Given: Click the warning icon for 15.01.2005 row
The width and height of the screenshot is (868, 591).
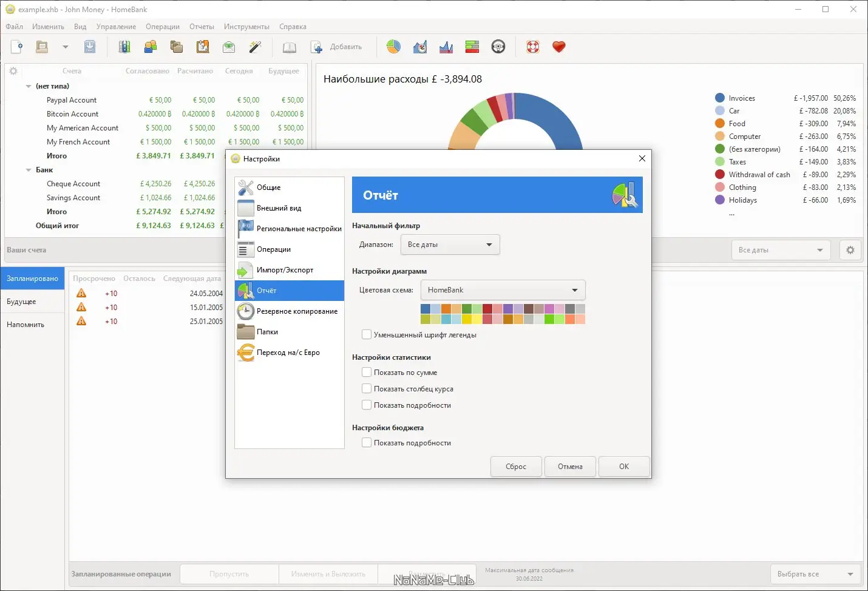Looking at the screenshot, I should [x=81, y=308].
